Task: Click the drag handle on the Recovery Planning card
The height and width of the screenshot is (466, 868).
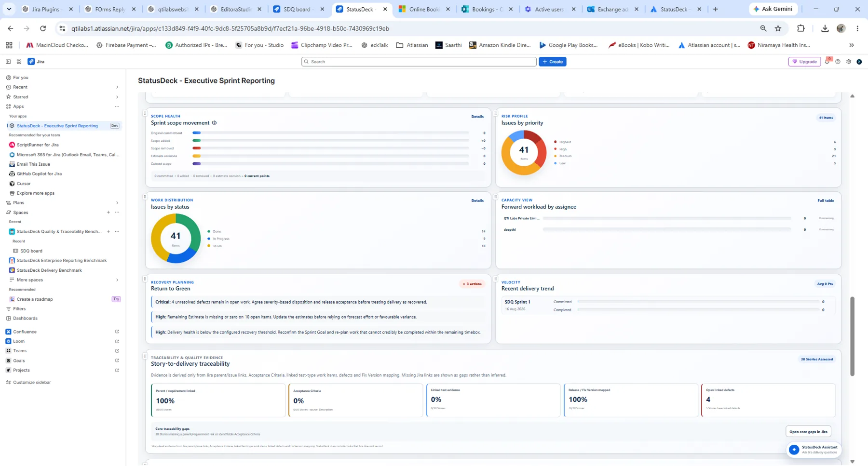Action: pyautogui.click(x=145, y=279)
